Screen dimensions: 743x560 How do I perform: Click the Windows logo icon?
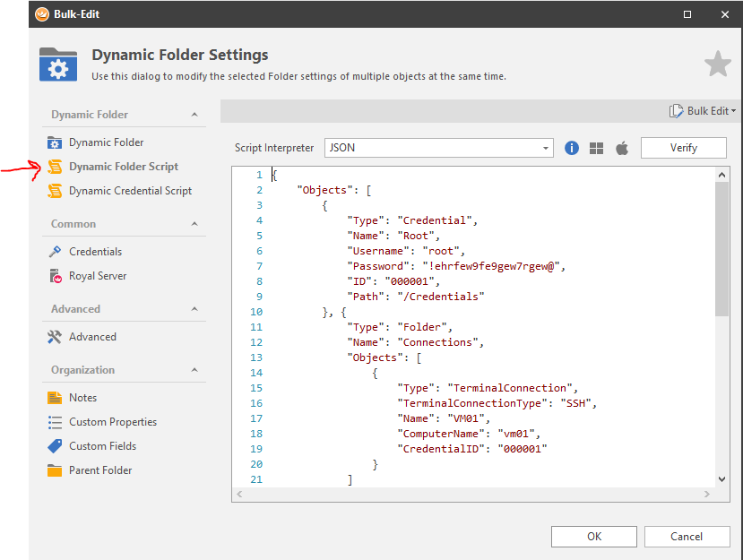click(x=597, y=148)
